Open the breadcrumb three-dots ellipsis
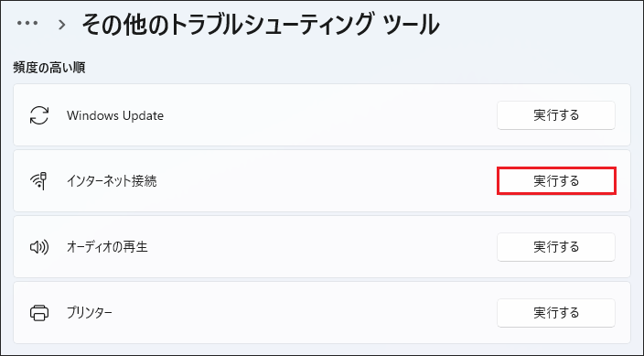The width and height of the screenshot is (644, 356). click(x=27, y=23)
